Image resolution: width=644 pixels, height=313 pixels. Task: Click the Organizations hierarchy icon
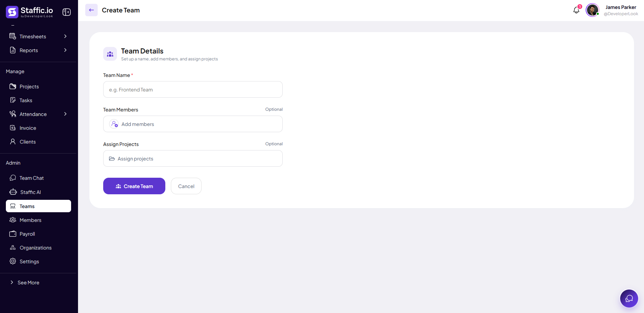click(13, 247)
